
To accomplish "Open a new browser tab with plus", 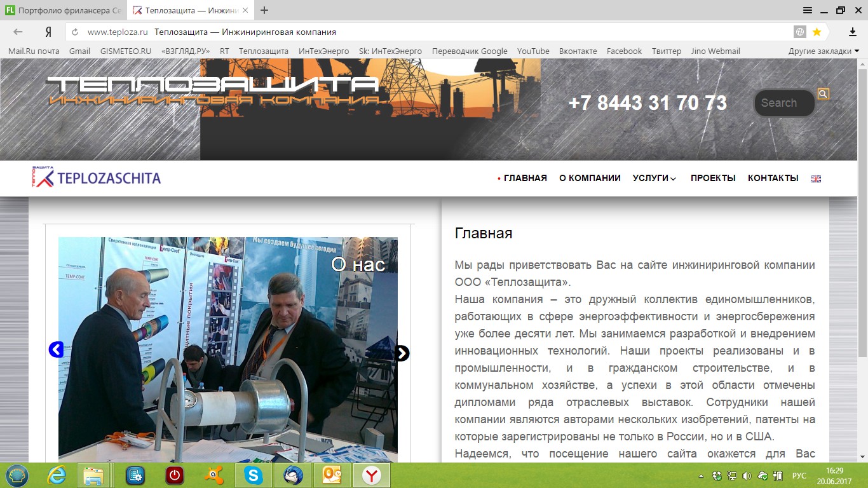I will (x=264, y=10).
